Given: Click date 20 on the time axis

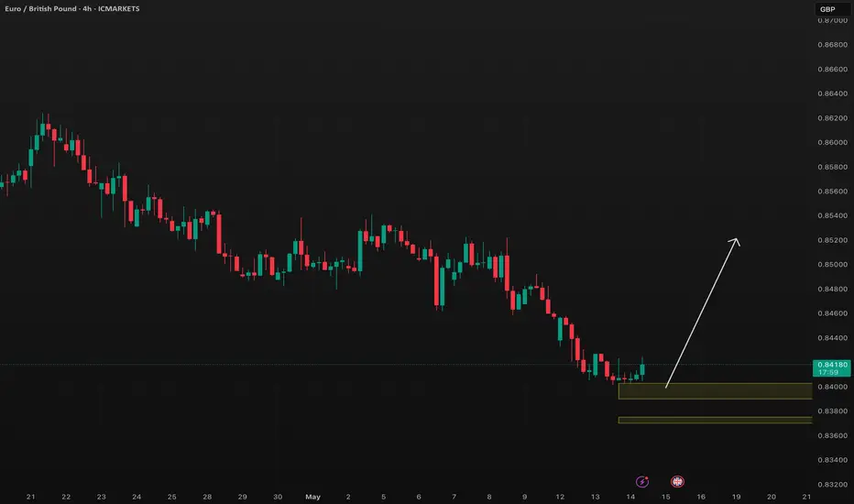Looking at the screenshot, I should tap(772, 497).
